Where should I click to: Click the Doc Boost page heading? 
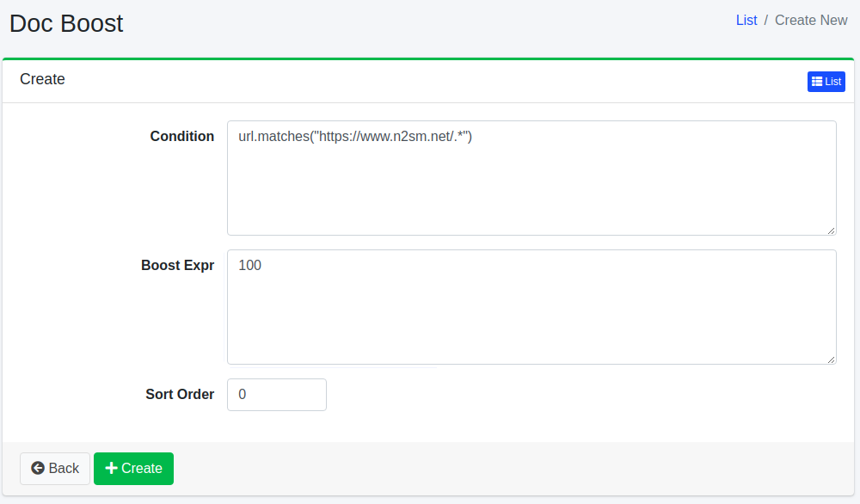(x=66, y=23)
